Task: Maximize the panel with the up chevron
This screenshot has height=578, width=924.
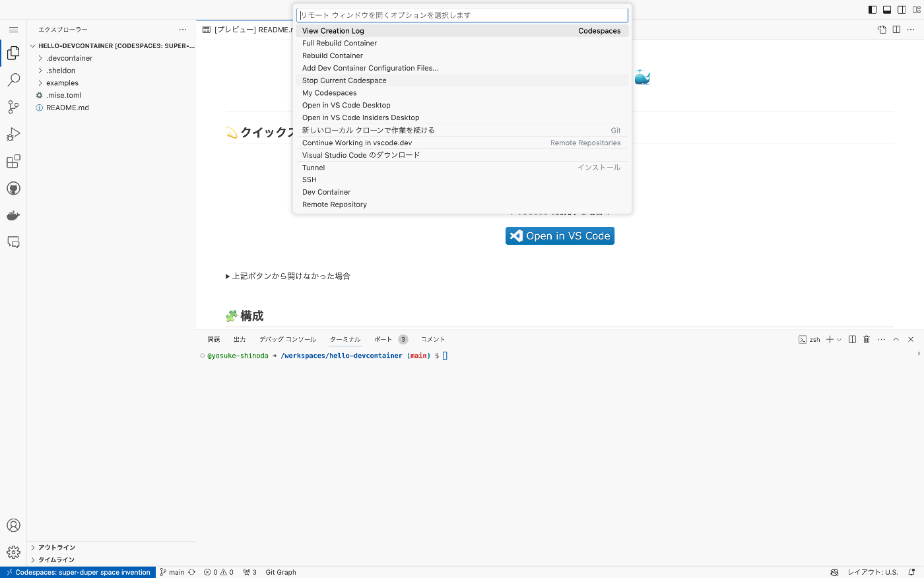Action: (x=896, y=339)
